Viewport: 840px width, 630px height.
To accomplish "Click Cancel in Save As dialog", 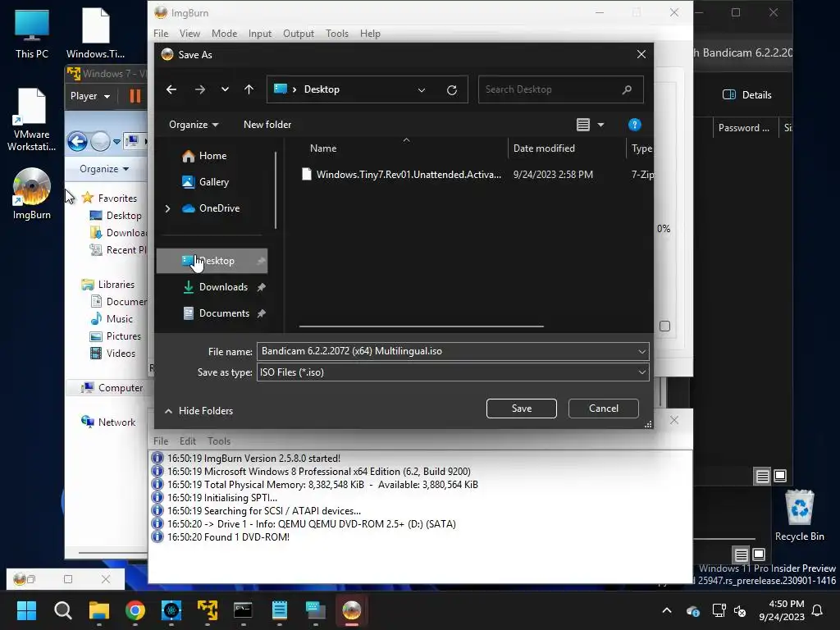I will (x=603, y=409).
